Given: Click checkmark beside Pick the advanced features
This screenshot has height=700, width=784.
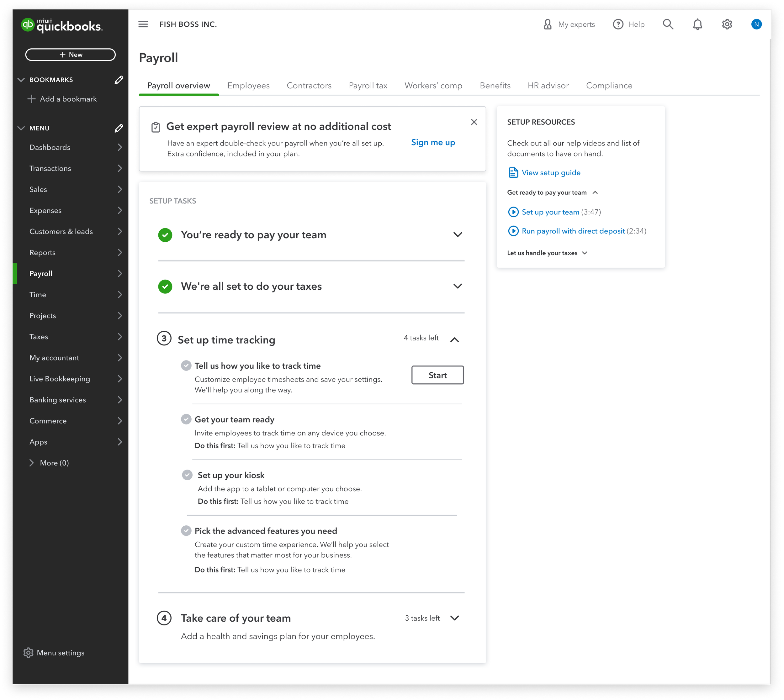Looking at the screenshot, I should [186, 531].
